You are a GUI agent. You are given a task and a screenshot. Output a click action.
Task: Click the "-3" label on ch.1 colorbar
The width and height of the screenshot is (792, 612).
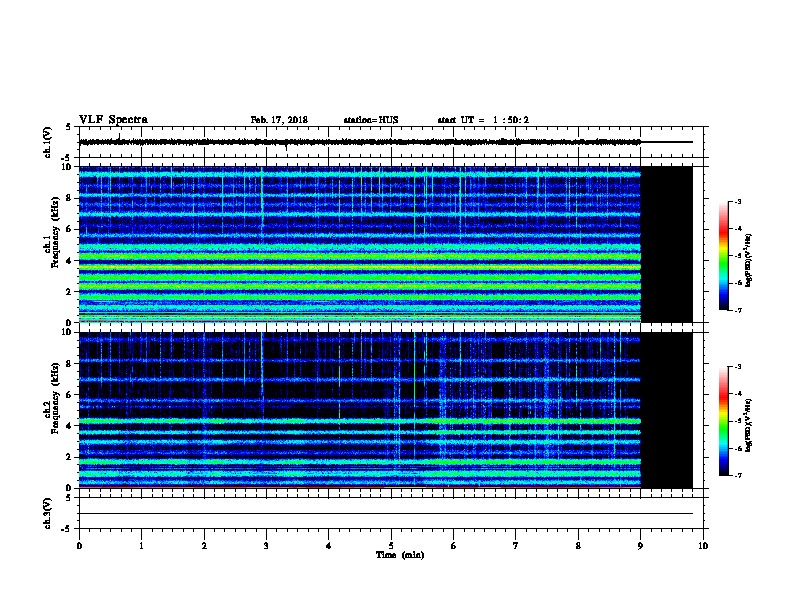point(737,202)
